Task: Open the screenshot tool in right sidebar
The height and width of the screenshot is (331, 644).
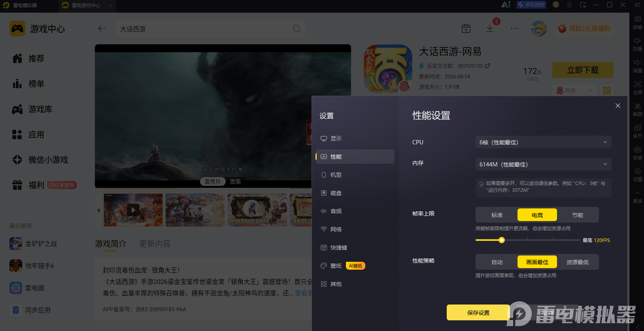Action: (x=637, y=109)
